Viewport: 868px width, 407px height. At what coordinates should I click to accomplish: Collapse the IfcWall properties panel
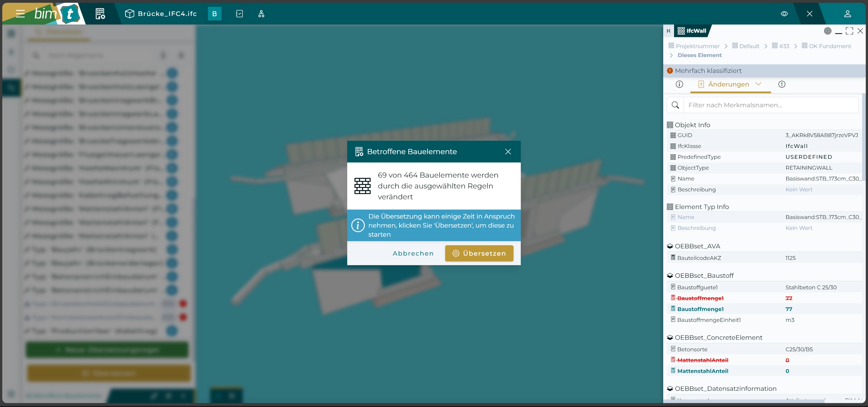(x=668, y=31)
